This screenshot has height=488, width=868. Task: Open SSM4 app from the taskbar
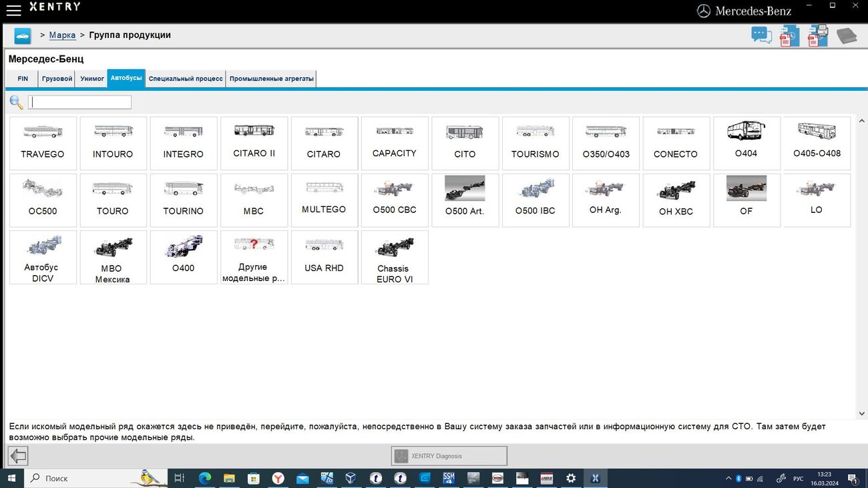pos(449,478)
